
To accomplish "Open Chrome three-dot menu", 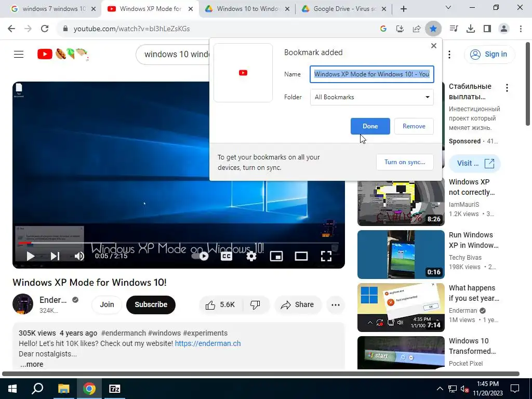I will pos(521,29).
